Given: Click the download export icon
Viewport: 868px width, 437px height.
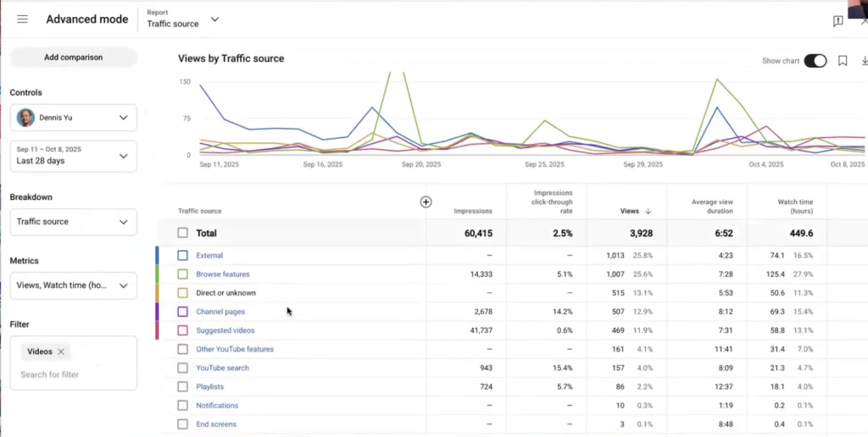Looking at the screenshot, I should [864, 61].
